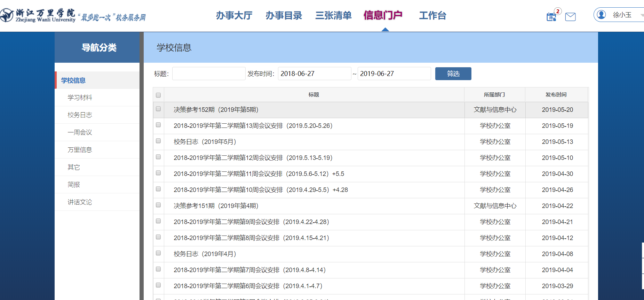Viewport: 644px width, 300px height.
Task: Click the Zhejiang Wanli University logo
Action: (x=38, y=15)
